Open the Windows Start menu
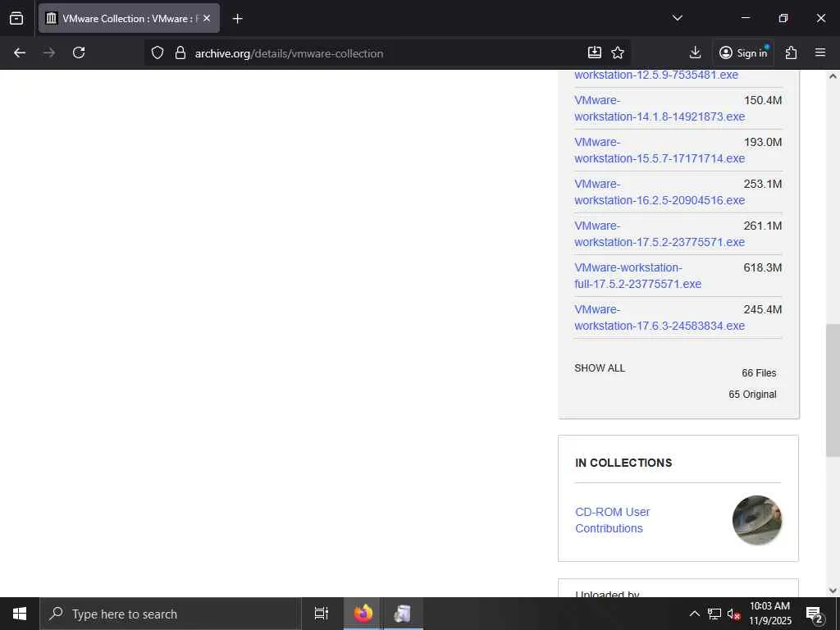The image size is (840, 630). 20,614
